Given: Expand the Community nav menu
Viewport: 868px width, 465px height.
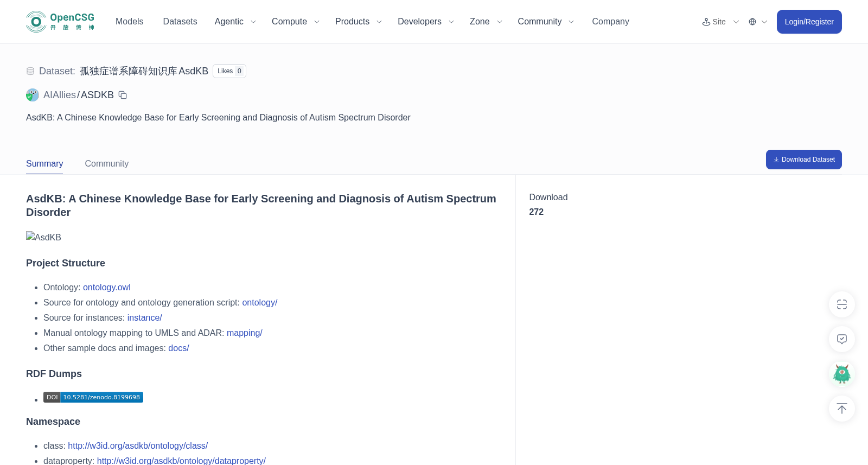Looking at the screenshot, I should [x=546, y=22].
